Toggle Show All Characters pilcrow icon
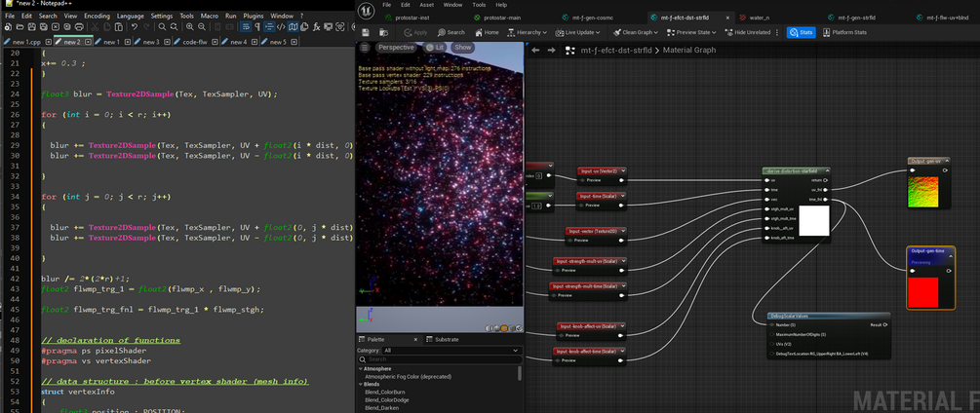This screenshot has height=413, width=980. click(x=256, y=27)
